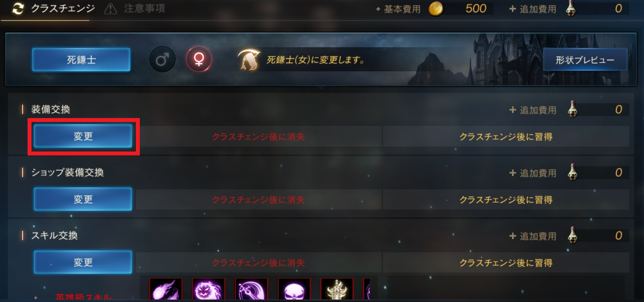Select the female gender symbol icon
This screenshot has height=302, width=644.
pyautogui.click(x=199, y=60)
